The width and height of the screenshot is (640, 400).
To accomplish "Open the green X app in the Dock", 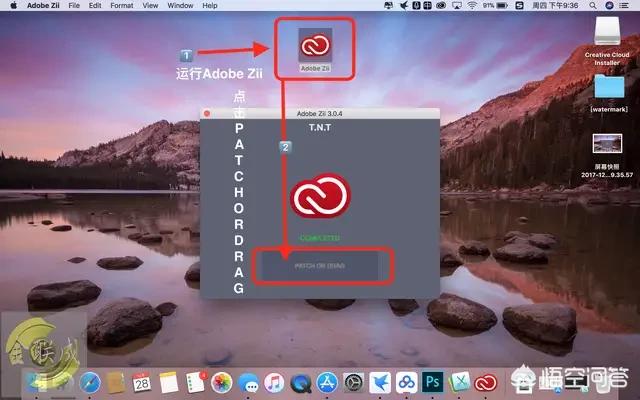I will 459,383.
